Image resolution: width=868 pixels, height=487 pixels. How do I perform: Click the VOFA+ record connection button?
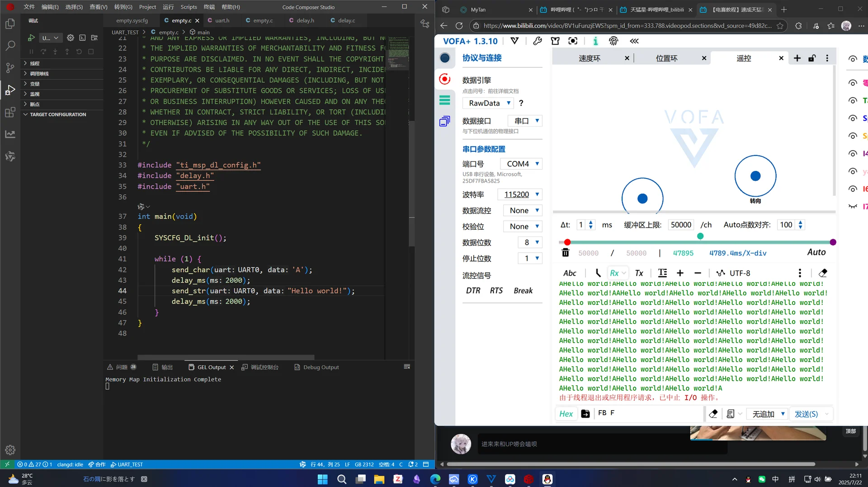pos(445,79)
